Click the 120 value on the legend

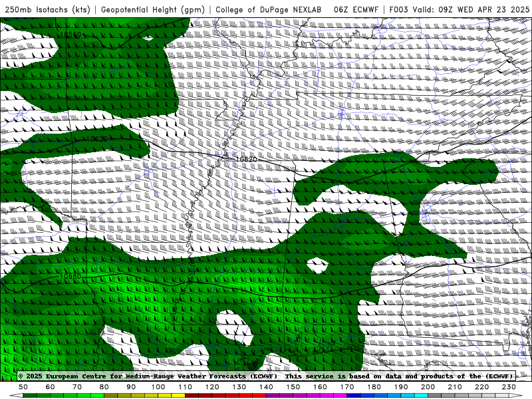pyautogui.click(x=212, y=387)
